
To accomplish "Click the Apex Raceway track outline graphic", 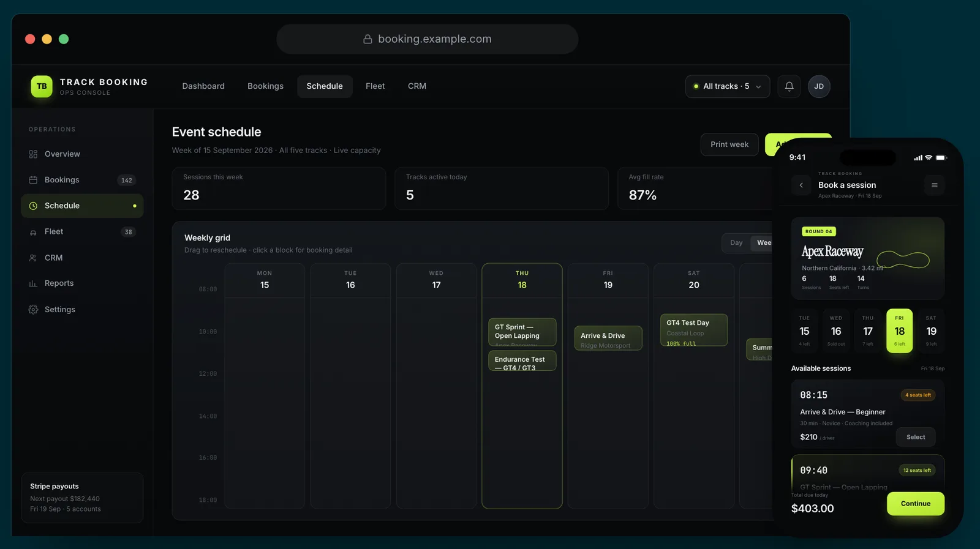I will point(903,260).
